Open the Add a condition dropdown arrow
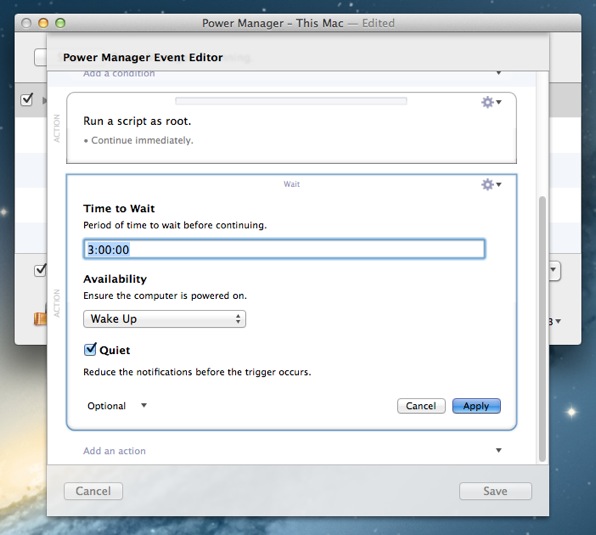The image size is (596, 535). pos(499,73)
